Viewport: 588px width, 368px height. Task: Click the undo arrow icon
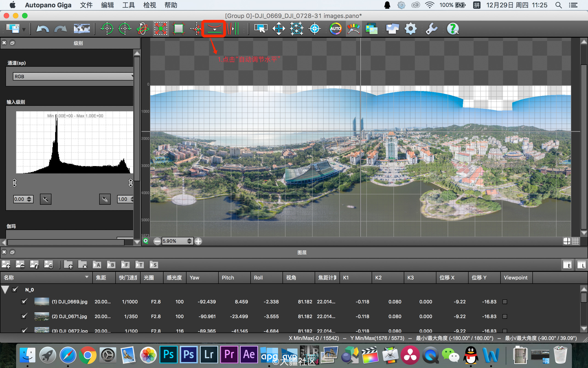click(x=42, y=29)
